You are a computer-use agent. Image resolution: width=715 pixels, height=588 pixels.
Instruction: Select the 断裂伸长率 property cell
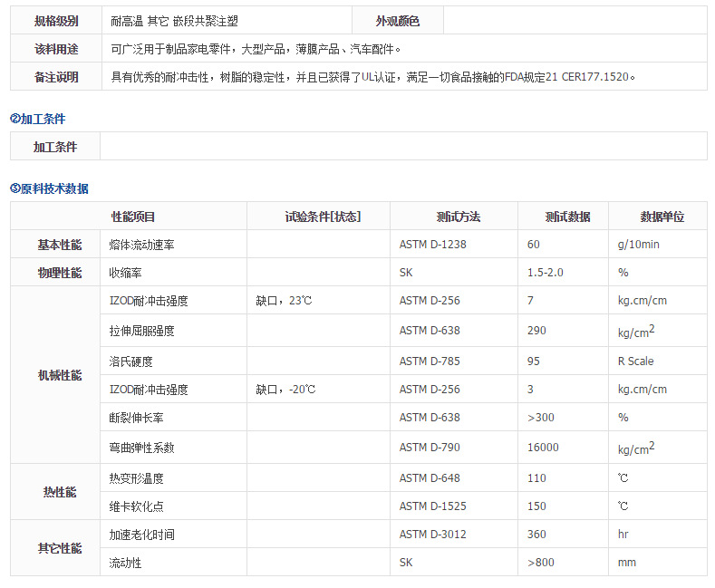pyautogui.click(x=174, y=417)
